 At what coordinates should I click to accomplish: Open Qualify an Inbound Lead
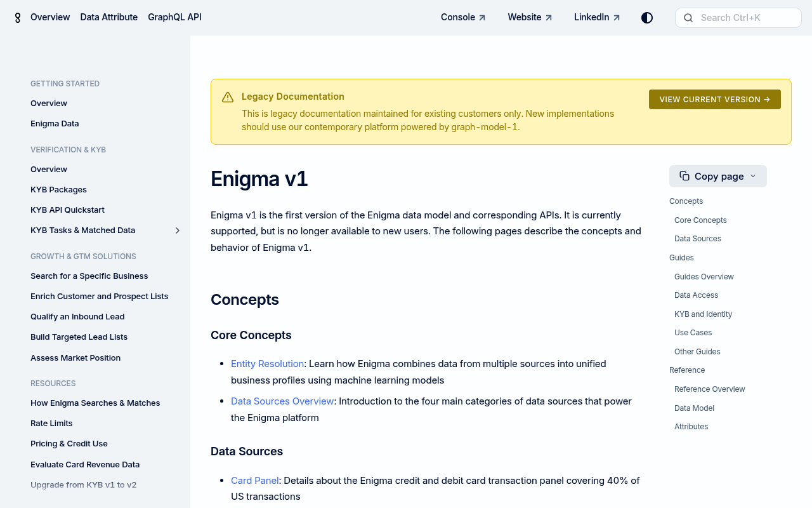[x=77, y=317]
